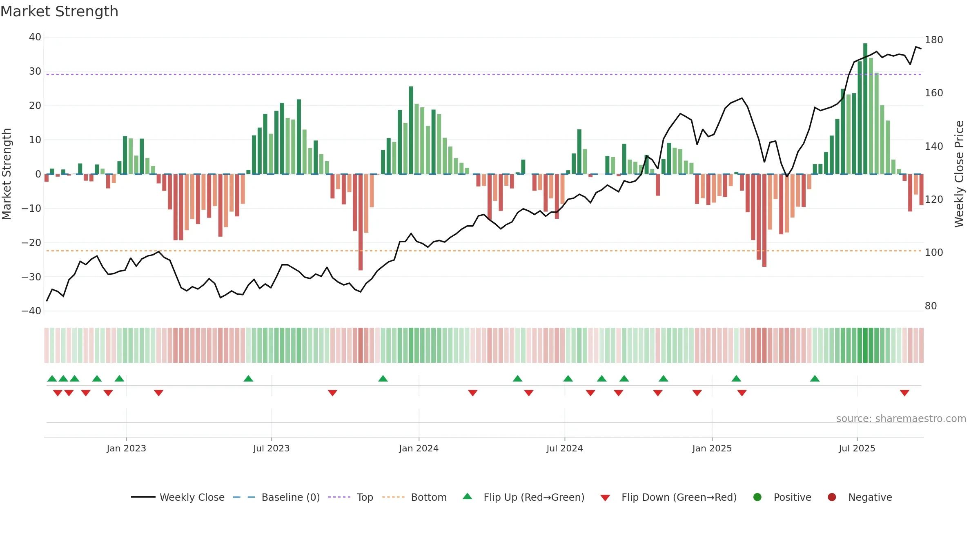Click the red Flip Down triangle legend icon
Screen dimensions: 980x551
605,498
